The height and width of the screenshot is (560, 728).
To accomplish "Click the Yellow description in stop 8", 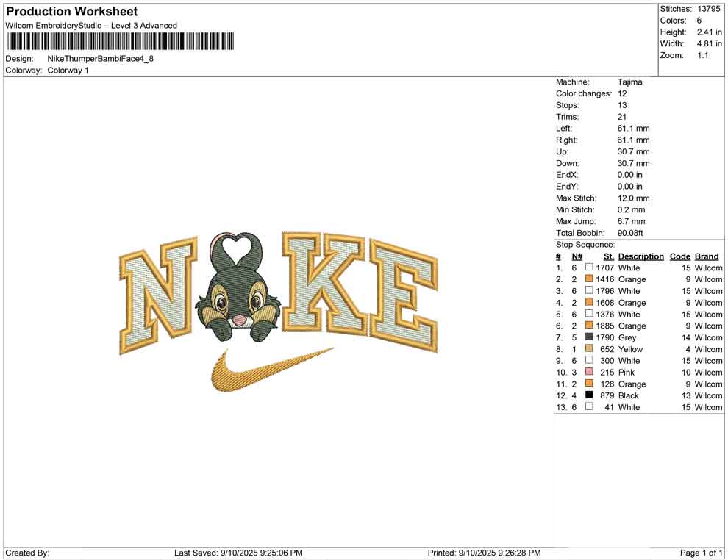I will [630, 349].
